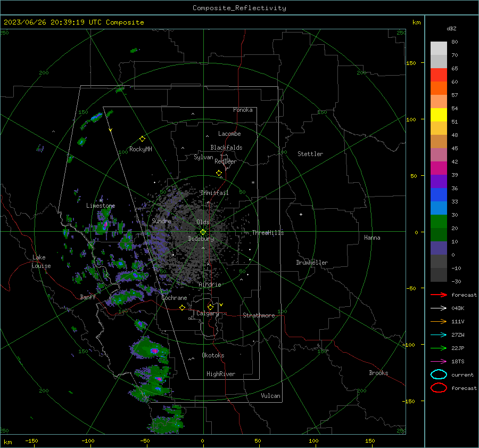Click the Cochrane town label
479x448 pixels.
tap(174, 298)
